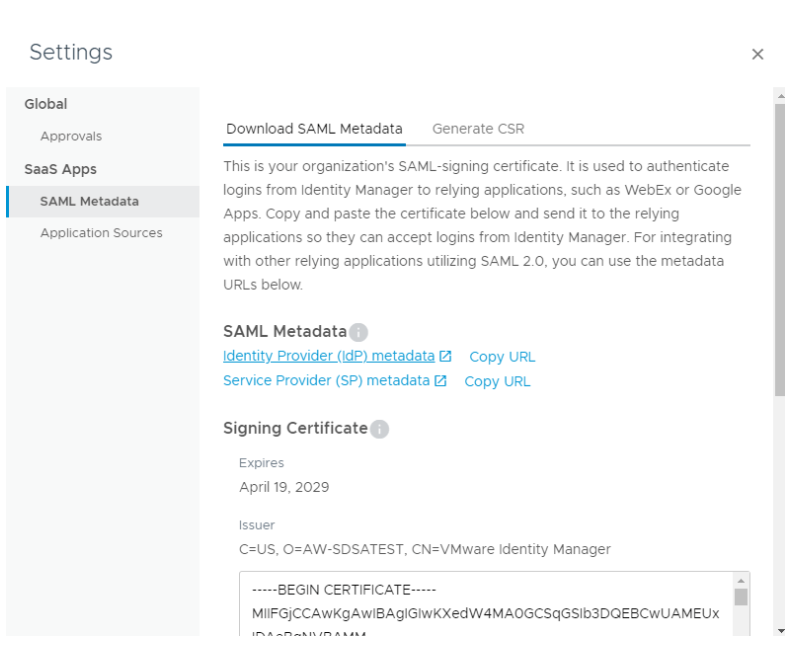Click the external-link icon after SP metadata
This screenshot has height=663, width=785.
(x=441, y=381)
